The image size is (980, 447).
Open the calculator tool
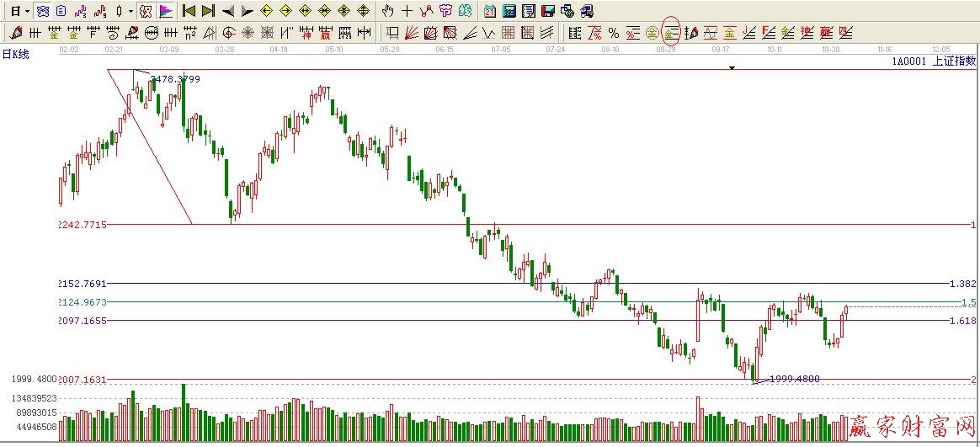pyautogui.click(x=509, y=11)
